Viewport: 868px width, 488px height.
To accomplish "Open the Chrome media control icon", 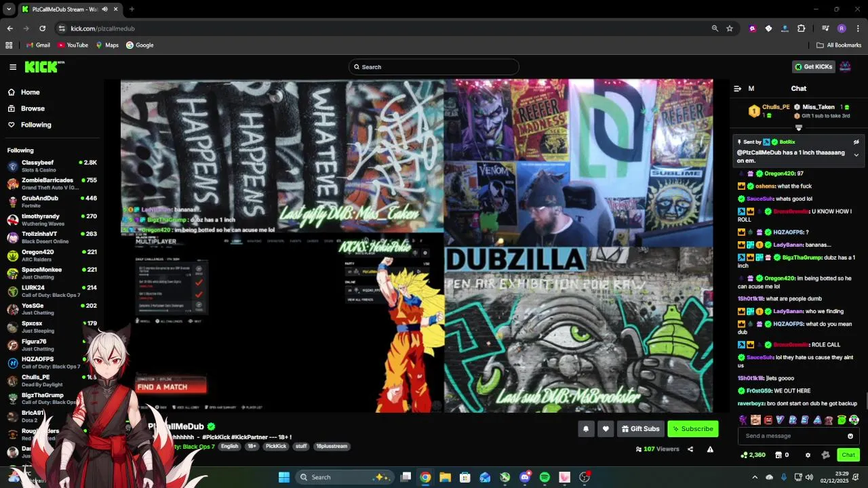I will point(825,28).
